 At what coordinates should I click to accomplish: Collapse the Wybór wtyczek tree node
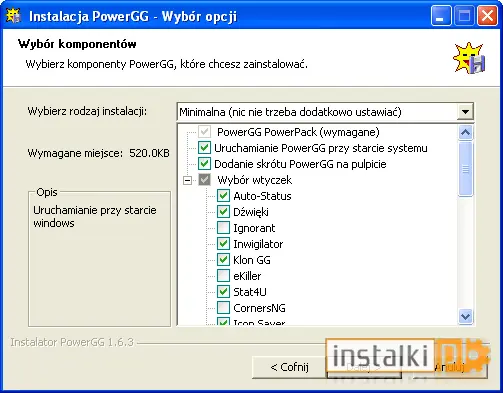(x=188, y=180)
